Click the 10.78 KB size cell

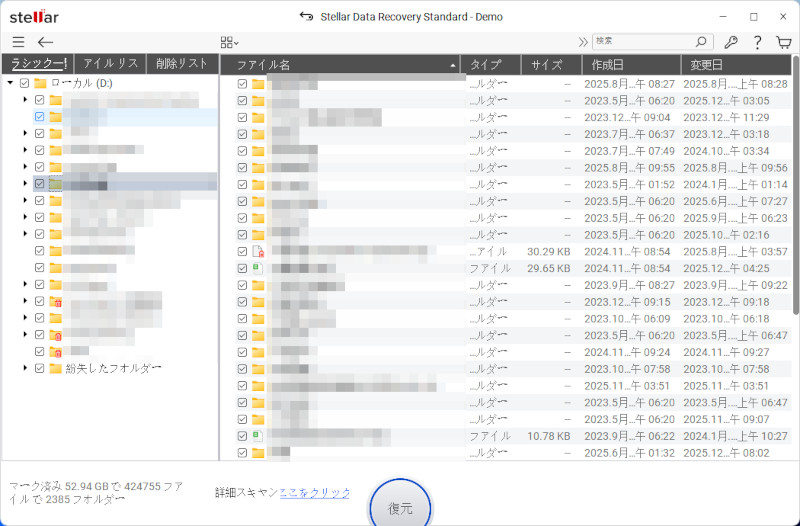[x=548, y=436]
